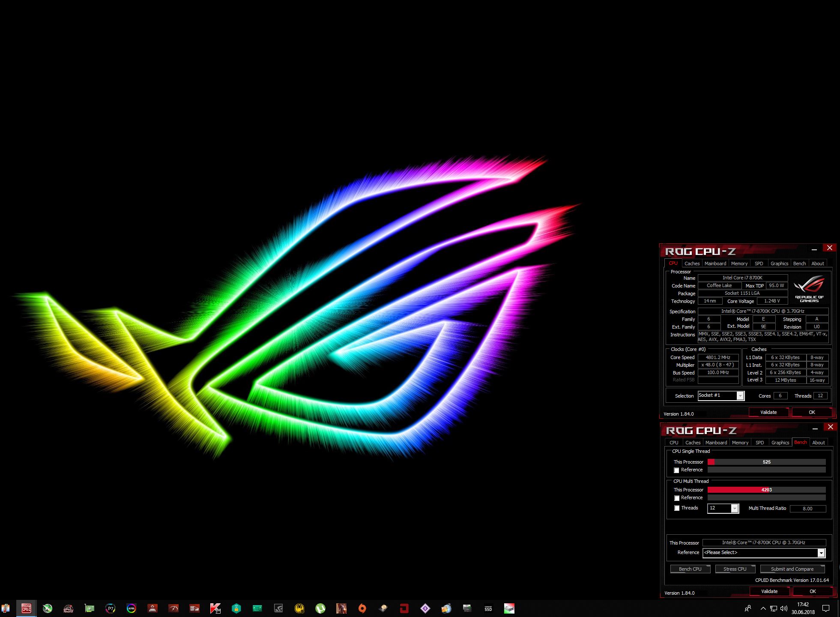This screenshot has width=840, height=617.
Task: Click the Multiplier x 48.0 (8 - 47) value
Action: point(718,365)
